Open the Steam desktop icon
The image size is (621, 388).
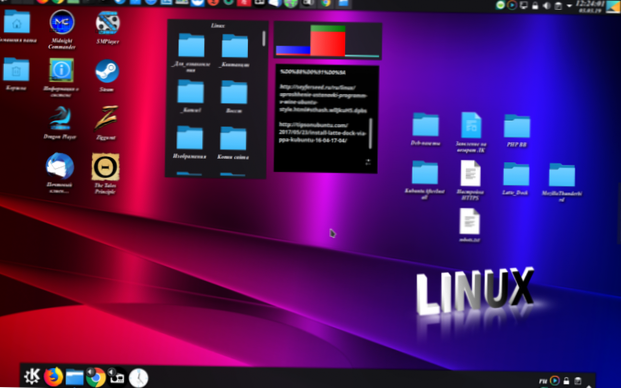click(107, 71)
